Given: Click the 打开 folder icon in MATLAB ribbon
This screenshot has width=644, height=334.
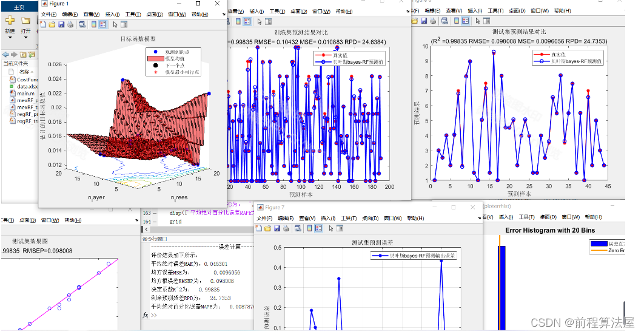Looking at the screenshot, I should [25, 20].
